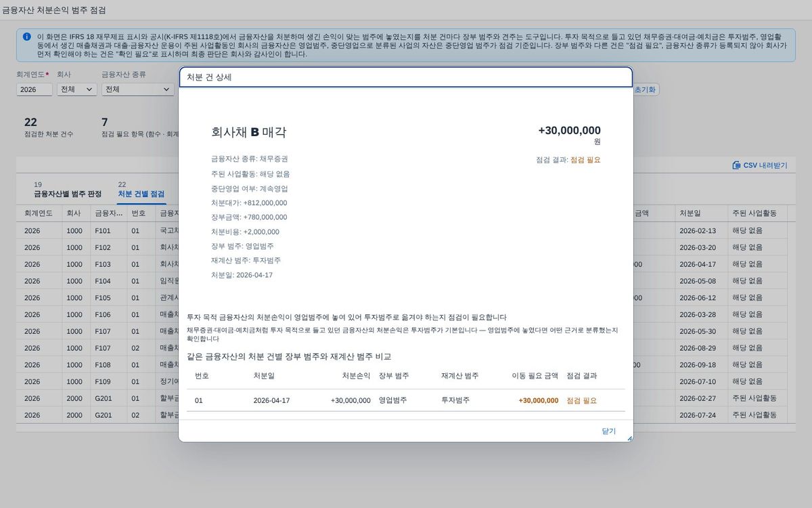Click the 투자범주 cell in the dialog table

pos(455,400)
